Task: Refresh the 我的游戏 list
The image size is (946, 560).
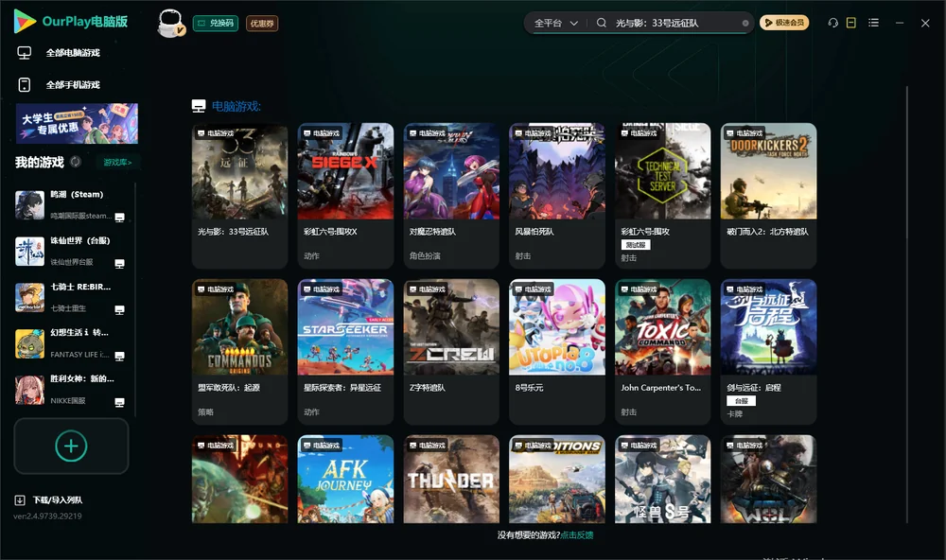Action: [x=76, y=162]
